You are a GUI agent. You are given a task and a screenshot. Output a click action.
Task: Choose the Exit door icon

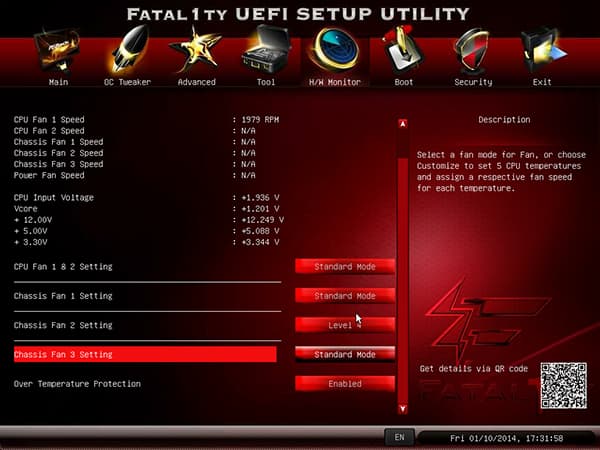point(543,51)
